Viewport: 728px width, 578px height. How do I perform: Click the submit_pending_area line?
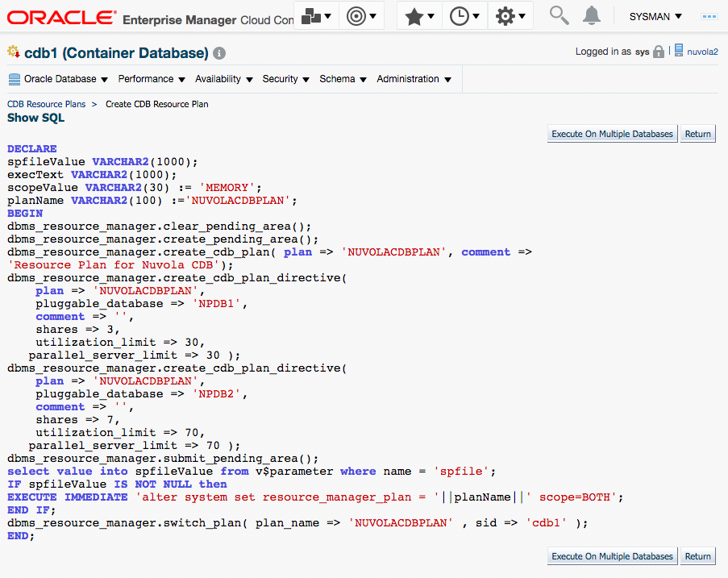(163, 458)
